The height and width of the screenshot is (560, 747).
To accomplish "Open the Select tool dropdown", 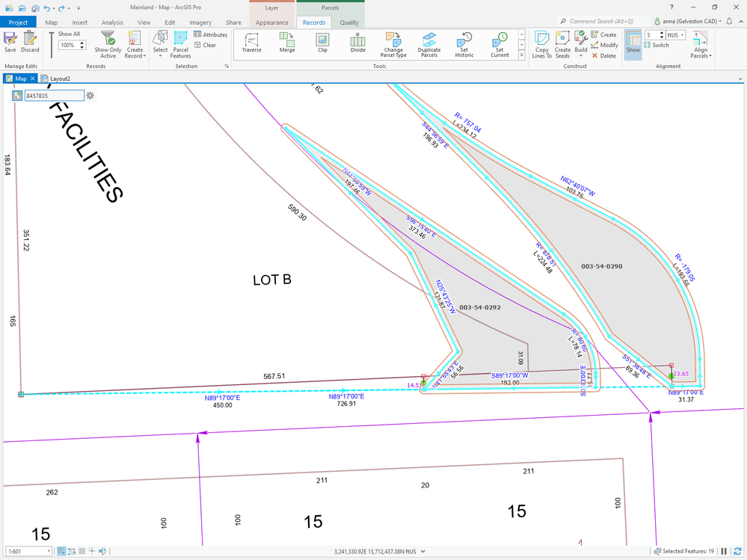I will pos(160,45).
